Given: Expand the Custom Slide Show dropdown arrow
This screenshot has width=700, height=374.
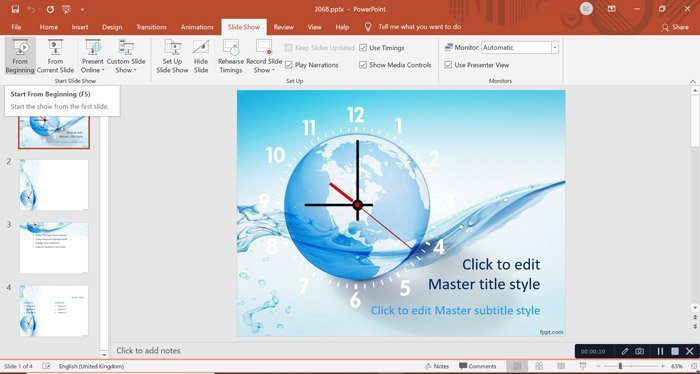Looking at the screenshot, I should click(x=135, y=70).
